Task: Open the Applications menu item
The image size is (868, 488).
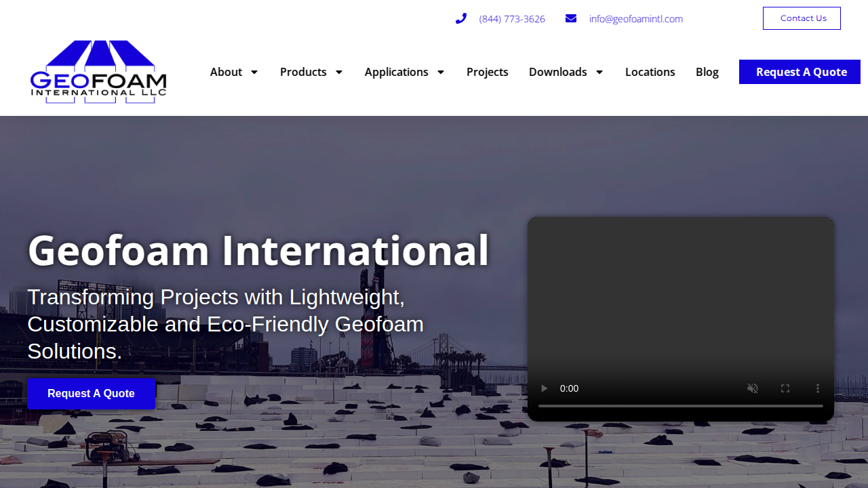Action: pos(397,72)
